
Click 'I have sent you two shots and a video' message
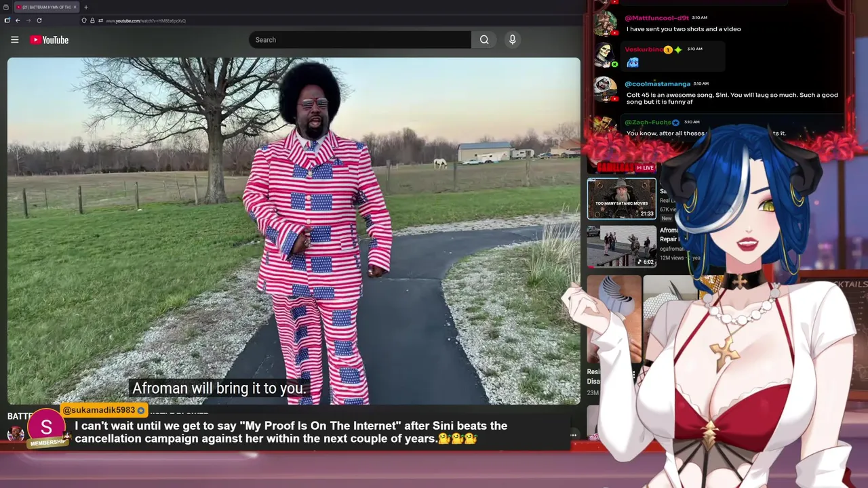point(684,29)
